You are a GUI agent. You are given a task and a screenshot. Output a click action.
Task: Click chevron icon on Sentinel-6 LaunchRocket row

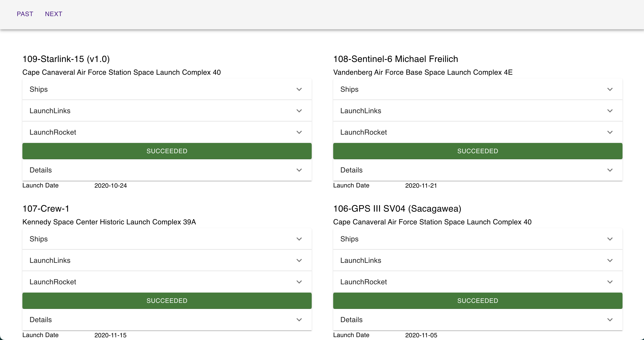tap(610, 132)
